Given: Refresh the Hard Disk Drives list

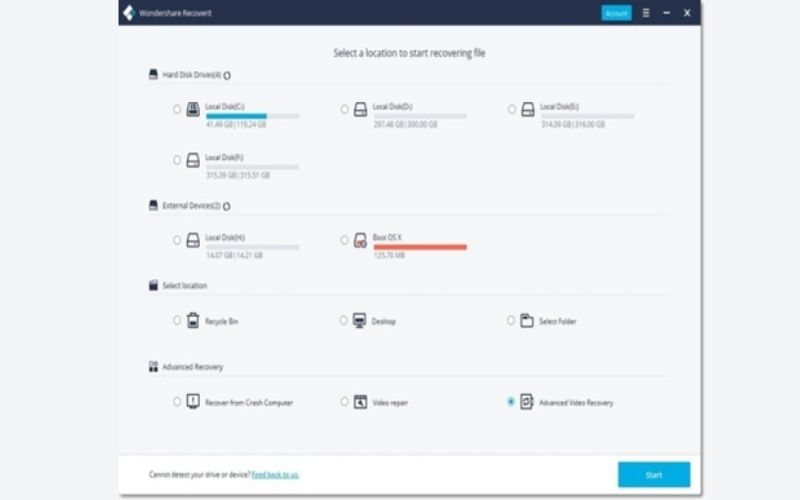Looking at the screenshot, I should tap(227, 75).
